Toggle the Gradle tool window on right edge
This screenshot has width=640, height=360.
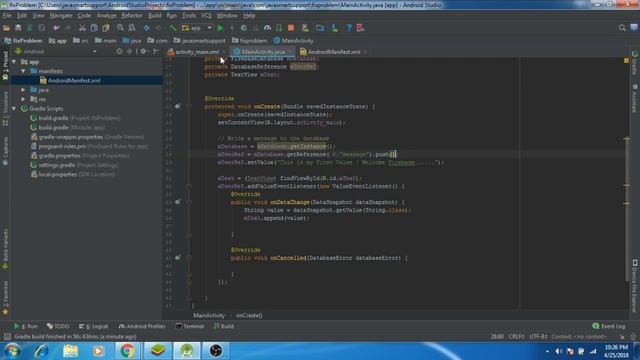pyautogui.click(x=635, y=62)
